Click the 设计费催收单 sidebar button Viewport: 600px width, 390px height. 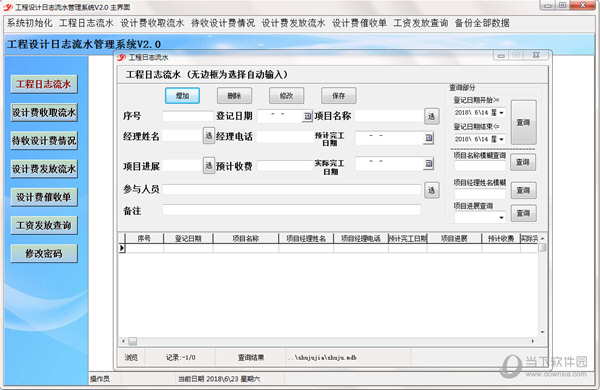click(44, 197)
